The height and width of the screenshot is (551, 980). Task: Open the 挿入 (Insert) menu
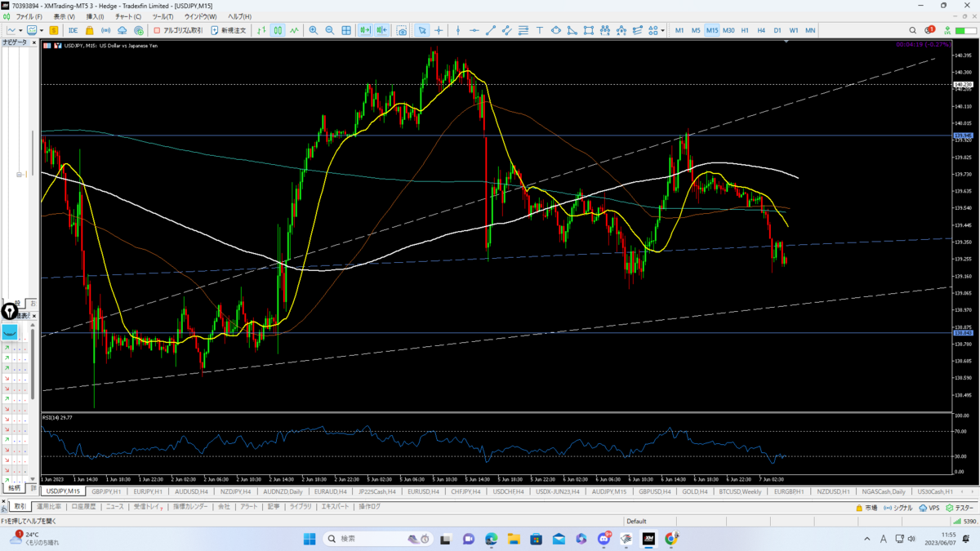click(x=96, y=16)
